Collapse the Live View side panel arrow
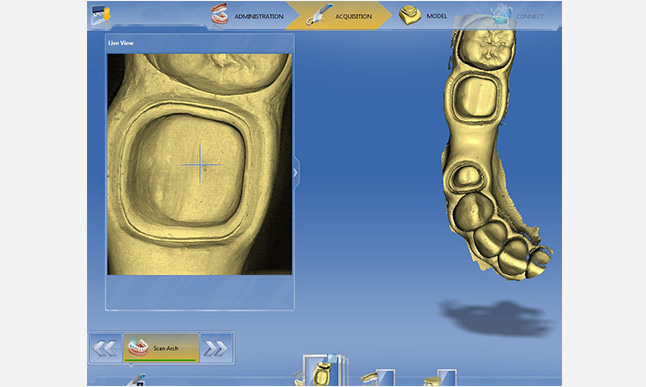 (295, 172)
